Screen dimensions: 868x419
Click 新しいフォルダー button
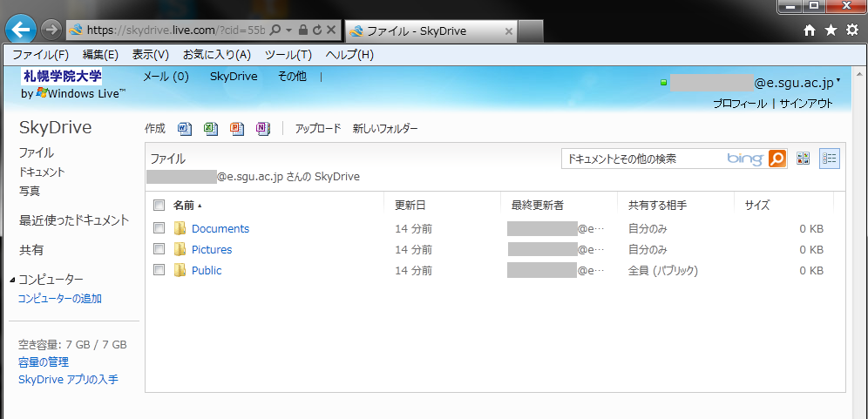tap(385, 128)
